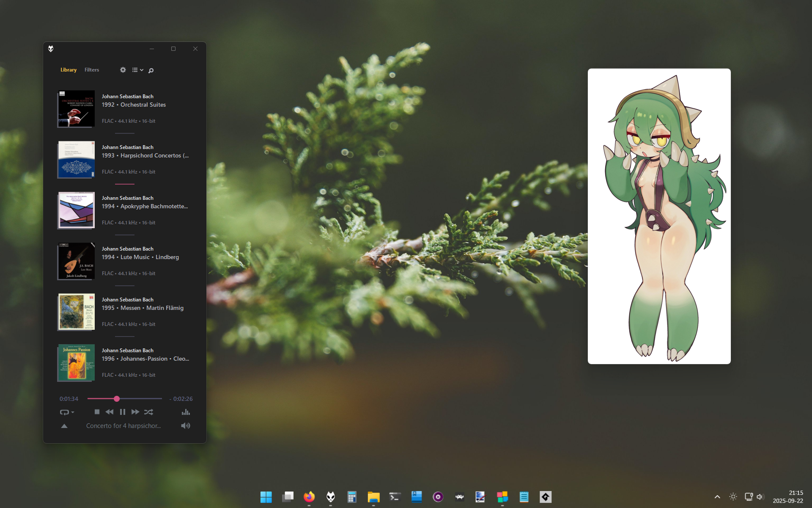Image resolution: width=812 pixels, height=508 pixels.
Task: Click elapsed time 0:01:34
Action: point(69,399)
